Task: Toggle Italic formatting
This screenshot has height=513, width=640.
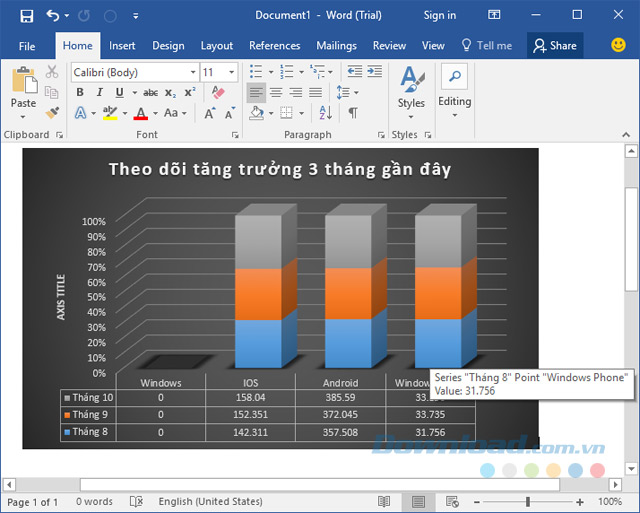Action: pos(99,93)
